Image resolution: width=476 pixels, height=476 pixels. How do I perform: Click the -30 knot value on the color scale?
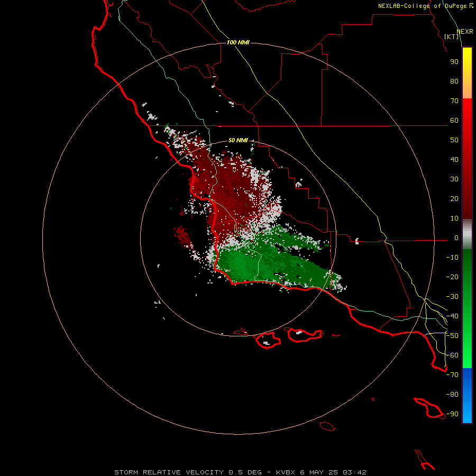[x=452, y=297]
